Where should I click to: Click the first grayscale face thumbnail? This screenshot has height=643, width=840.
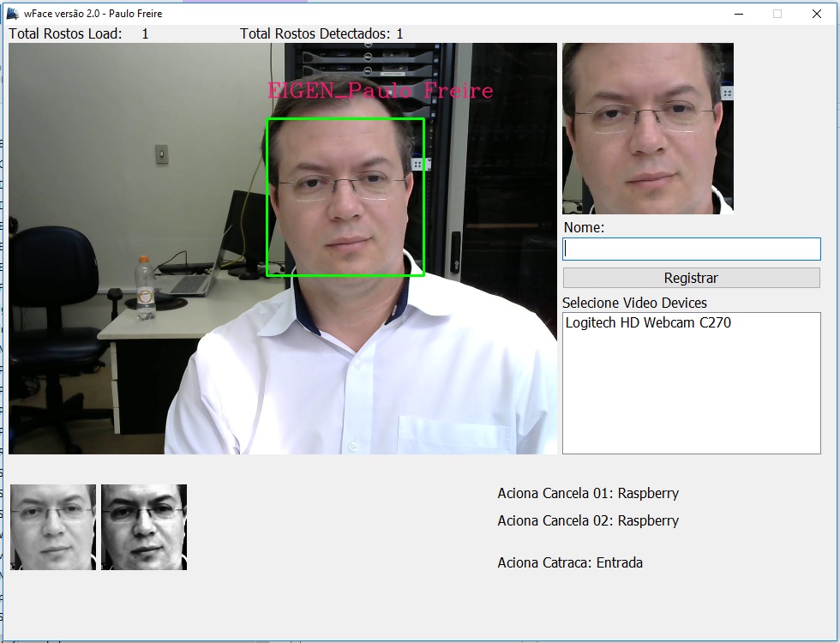coord(53,527)
